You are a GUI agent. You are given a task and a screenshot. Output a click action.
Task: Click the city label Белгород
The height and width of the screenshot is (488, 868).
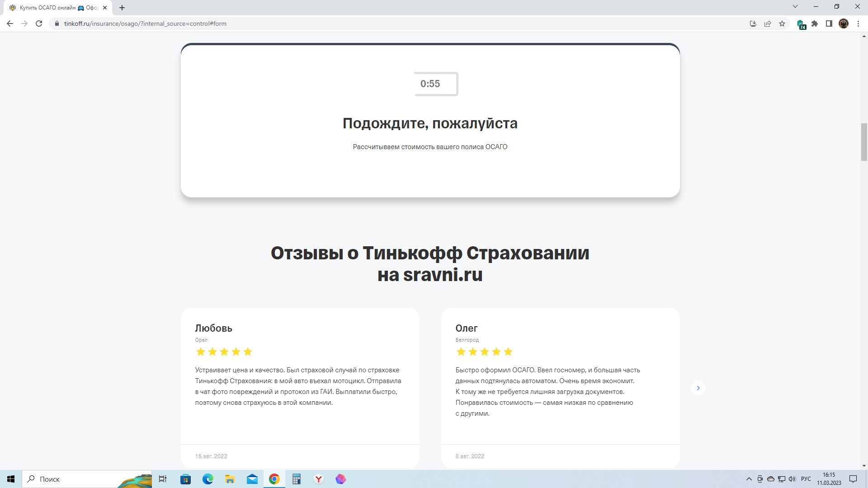click(467, 340)
